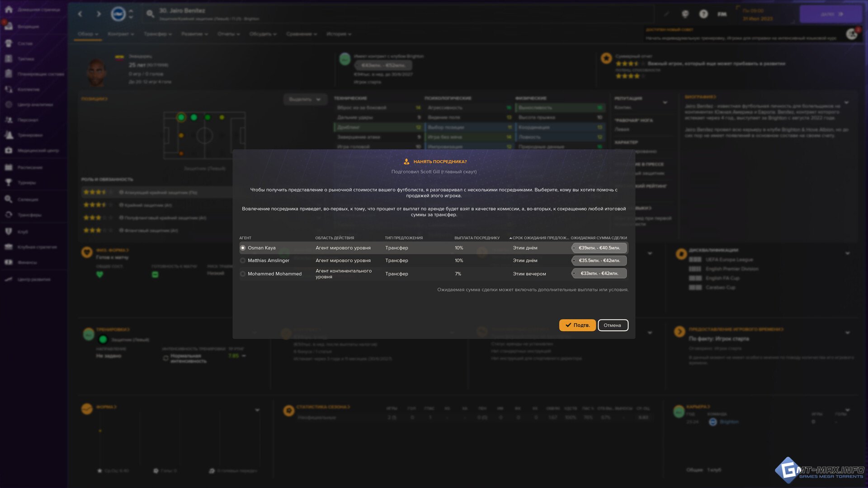868x488 pixels.
Task: Click the Brighton club badge icon
Action: (x=118, y=14)
